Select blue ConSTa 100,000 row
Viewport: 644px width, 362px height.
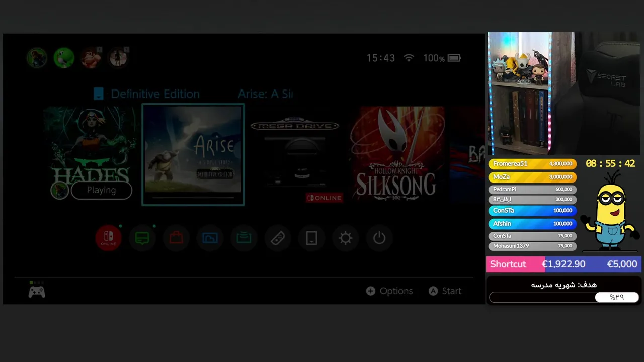point(533,210)
